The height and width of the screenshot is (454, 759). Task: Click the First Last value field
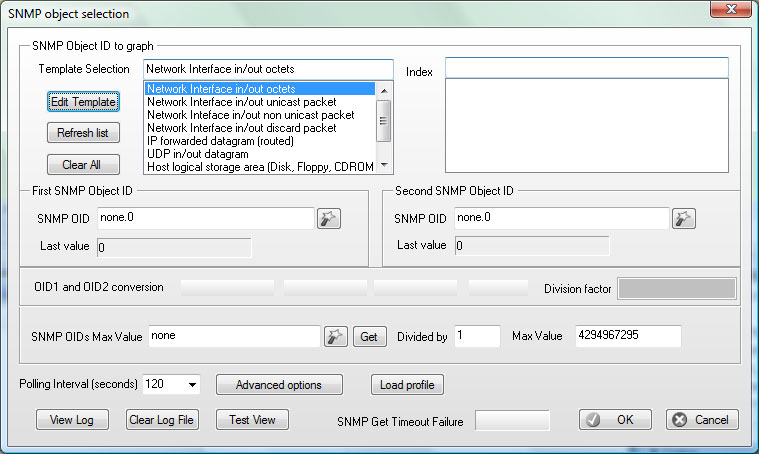(x=174, y=247)
